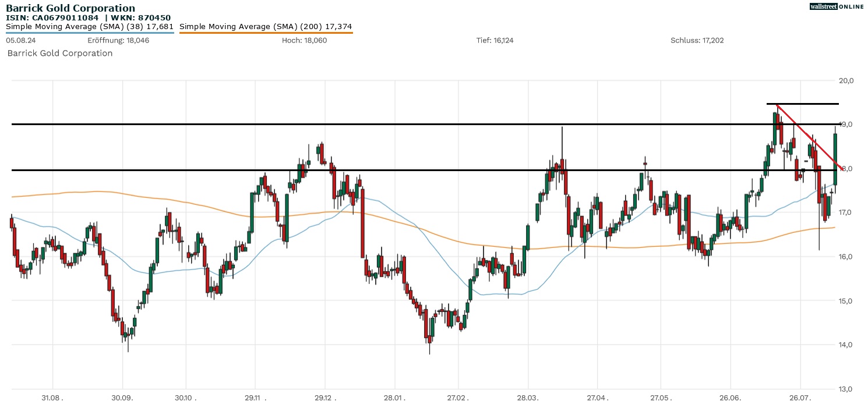Click the wallstreet ONLINE logo
The height and width of the screenshot is (401, 868).
[837, 6]
